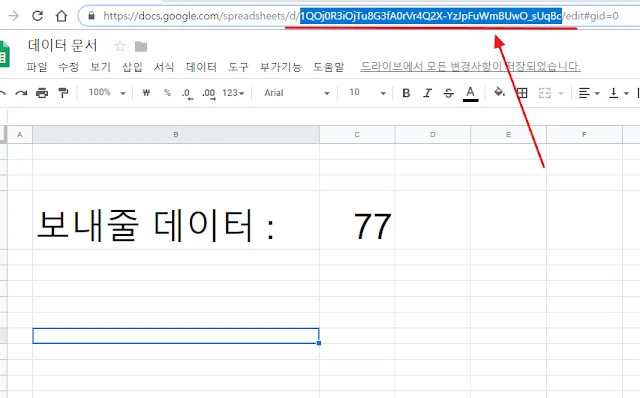Decrease decimal places button .0
This screenshot has width=640, height=398.
[188, 94]
